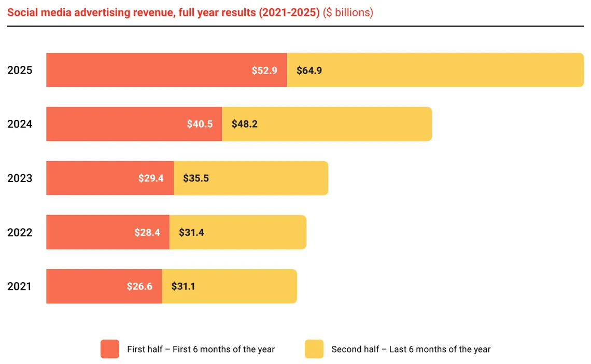
Task: Click the $31.1 second-half value for 2021
Action: (x=183, y=286)
